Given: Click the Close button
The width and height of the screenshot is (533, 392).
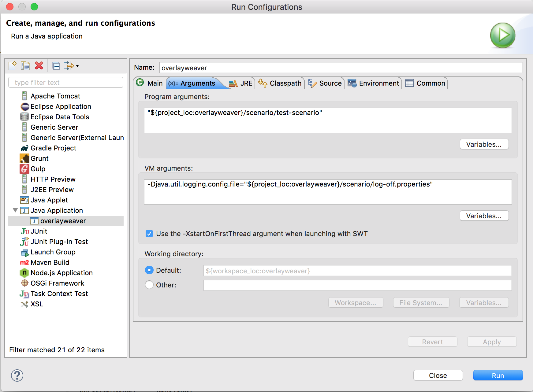Looking at the screenshot, I should click(438, 375).
